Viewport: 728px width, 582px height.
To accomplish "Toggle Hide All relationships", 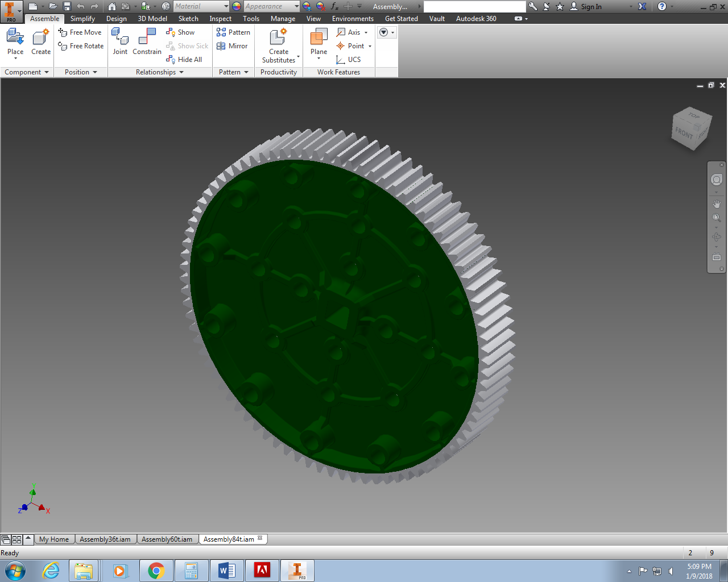I will point(184,60).
